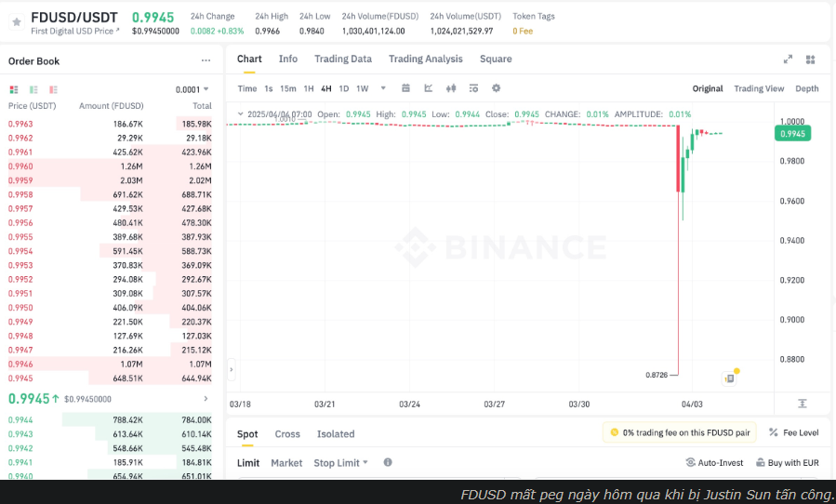The height and width of the screenshot is (504, 836).
Task: Show buy orders only in order book
Action: coord(33,89)
